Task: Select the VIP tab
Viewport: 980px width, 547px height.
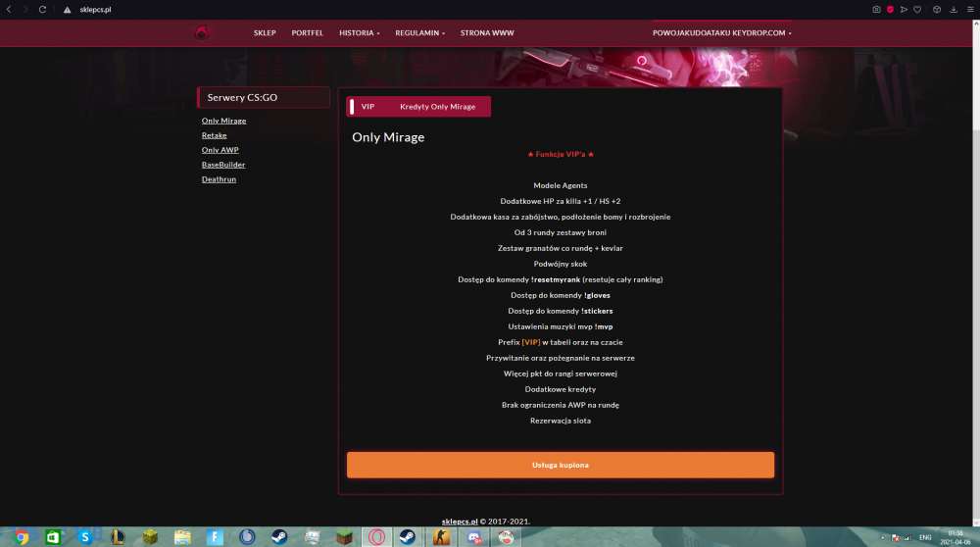Action: click(367, 107)
